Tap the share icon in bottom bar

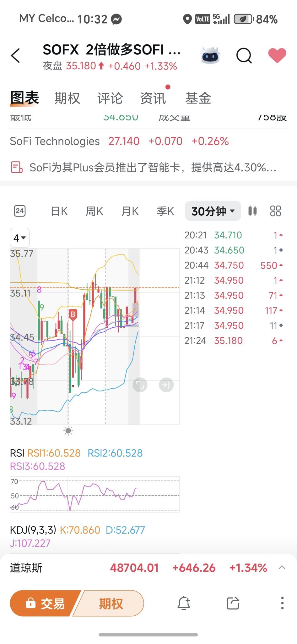coord(233,603)
